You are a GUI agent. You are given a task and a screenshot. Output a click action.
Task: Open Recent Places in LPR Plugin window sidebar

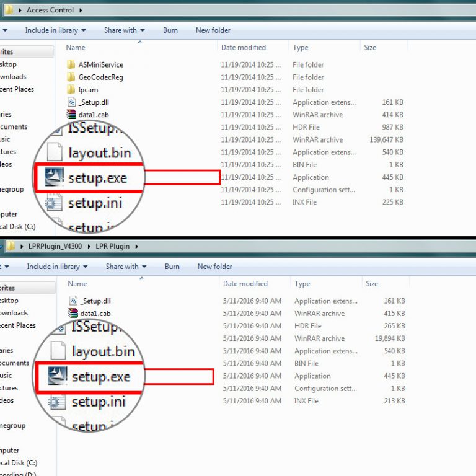pyautogui.click(x=18, y=325)
